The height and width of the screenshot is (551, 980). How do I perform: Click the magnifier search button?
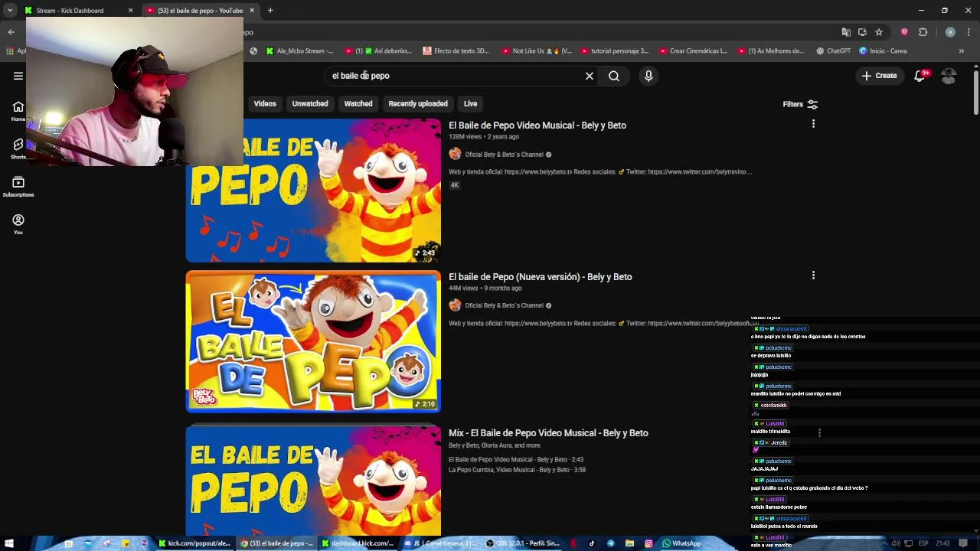pyautogui.click(x=614, y=76)
